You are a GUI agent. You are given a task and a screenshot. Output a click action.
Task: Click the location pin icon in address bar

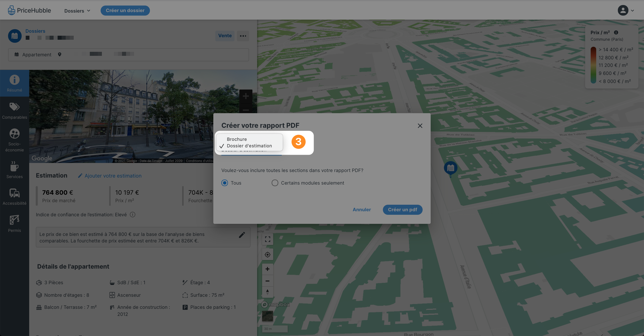click(x=60, y=54)
